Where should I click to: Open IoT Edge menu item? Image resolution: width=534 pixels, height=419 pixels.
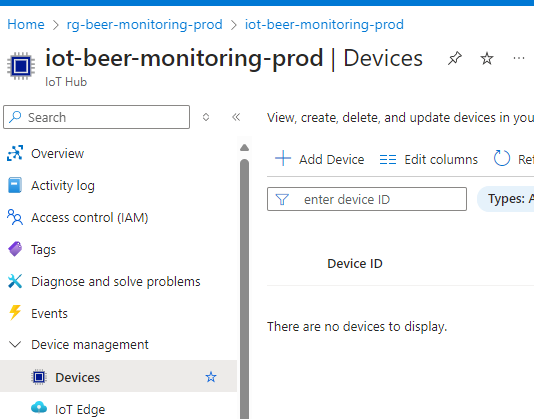80,409
